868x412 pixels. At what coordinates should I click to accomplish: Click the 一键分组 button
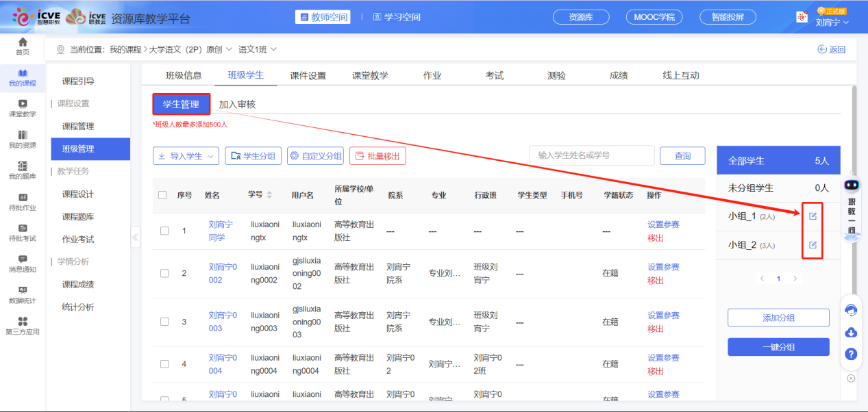pyautogui.click(x=778, y=347)
